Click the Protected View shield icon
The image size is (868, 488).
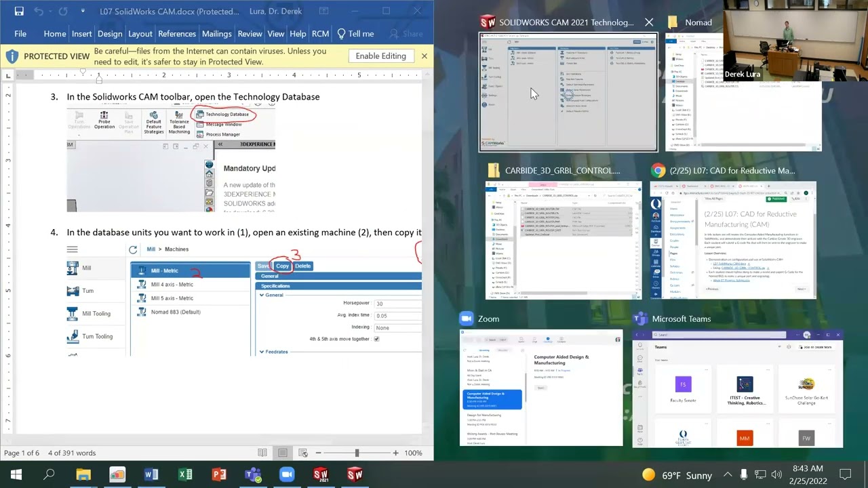tap(12, 56)
